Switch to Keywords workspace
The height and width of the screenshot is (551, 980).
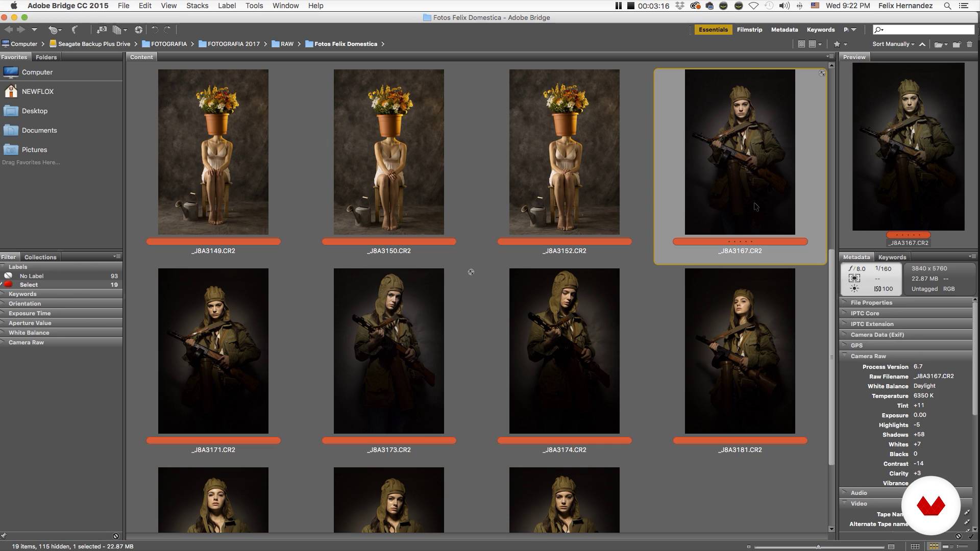click(x=820, y=30)
